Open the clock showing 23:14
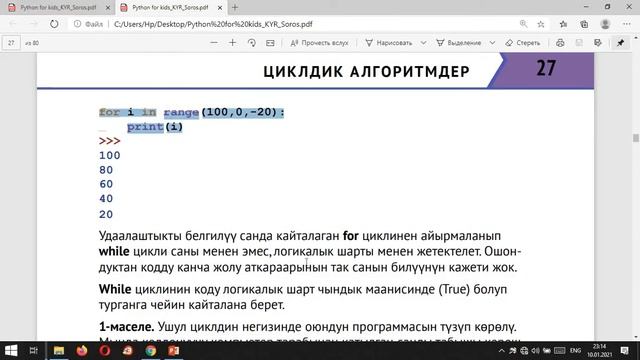 click(600, 351)
